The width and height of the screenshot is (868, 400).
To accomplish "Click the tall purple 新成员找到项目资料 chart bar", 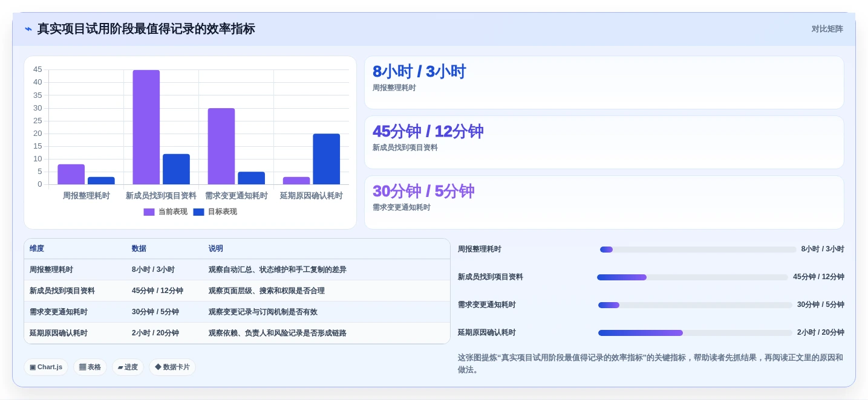I will point(146,127).
